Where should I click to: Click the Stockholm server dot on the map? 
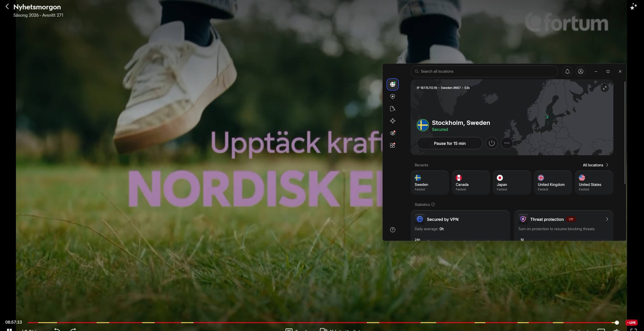(547, 117)
